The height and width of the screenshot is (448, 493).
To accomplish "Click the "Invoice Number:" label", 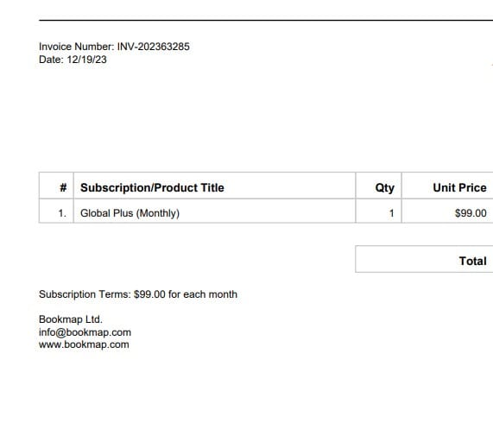I will pos(76,47).
